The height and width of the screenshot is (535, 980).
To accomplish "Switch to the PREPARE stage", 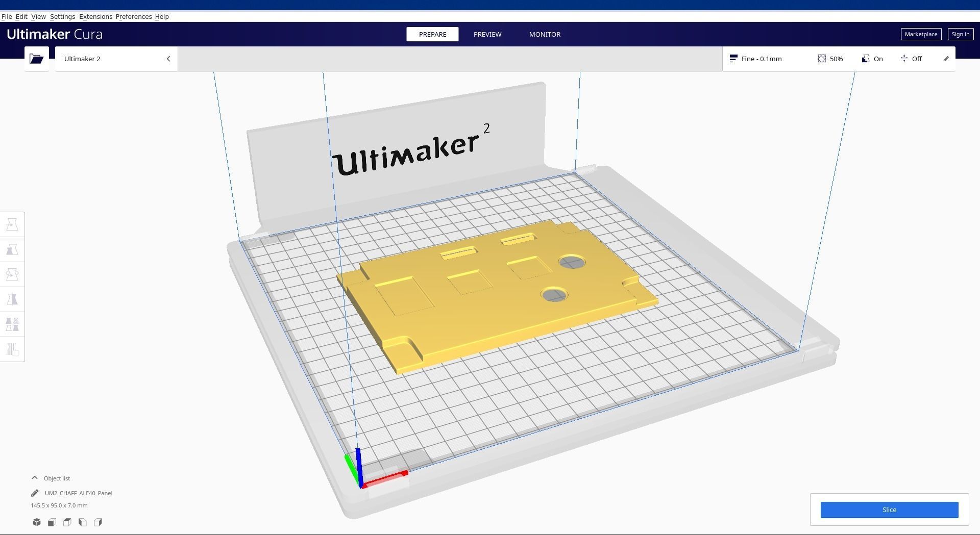I will [432, 34].
